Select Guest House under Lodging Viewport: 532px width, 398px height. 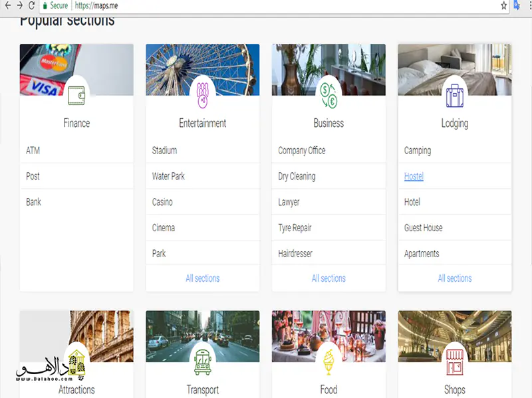tap(423, 228)
